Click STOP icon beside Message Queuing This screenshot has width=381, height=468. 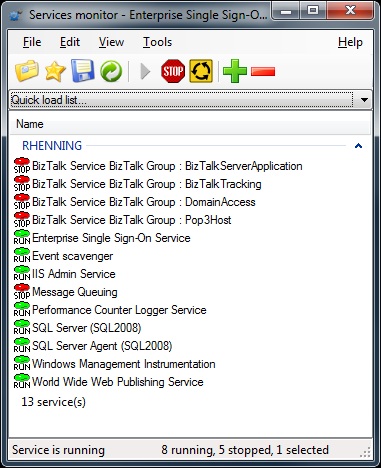coord(22,292)
